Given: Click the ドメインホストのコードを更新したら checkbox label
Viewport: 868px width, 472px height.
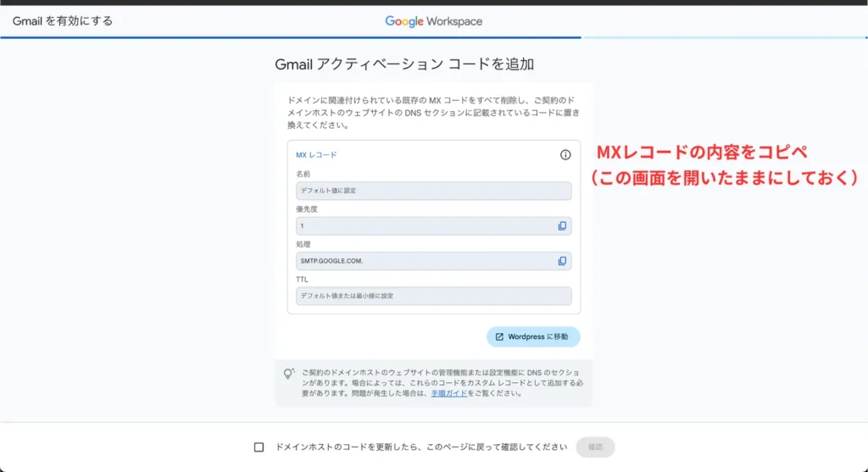Looking at the screenshot, I should (420, 447).
